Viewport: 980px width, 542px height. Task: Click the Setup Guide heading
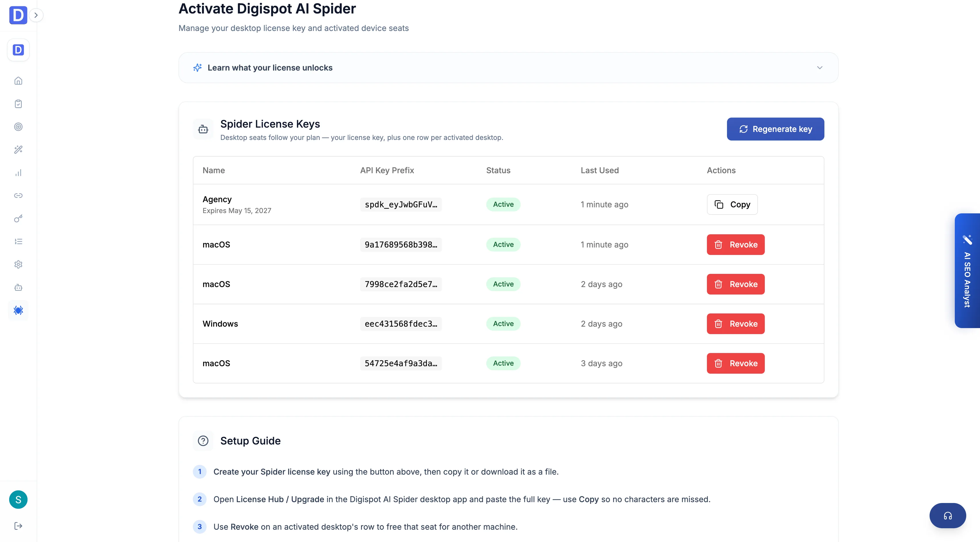pos(250,441)
